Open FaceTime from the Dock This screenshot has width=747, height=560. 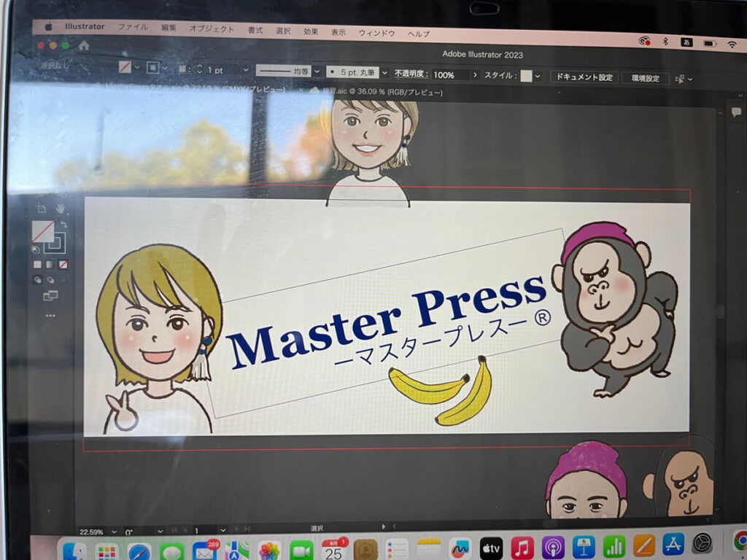301,551
